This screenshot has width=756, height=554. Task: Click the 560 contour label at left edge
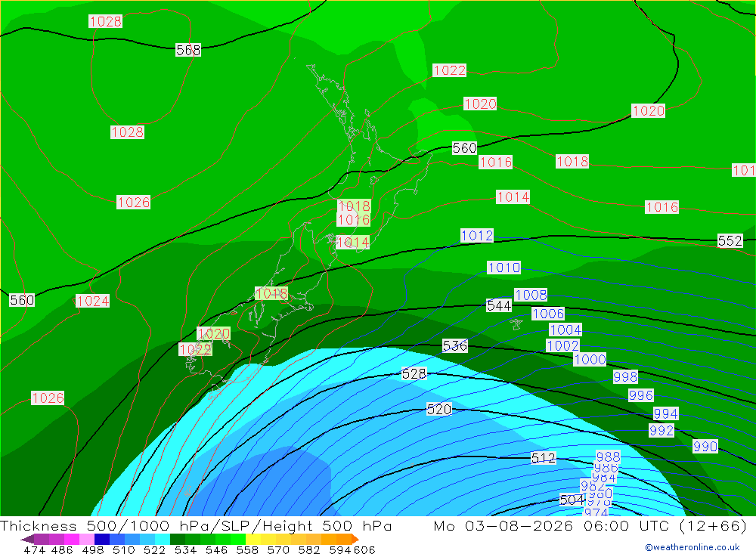tap(22, 300)
